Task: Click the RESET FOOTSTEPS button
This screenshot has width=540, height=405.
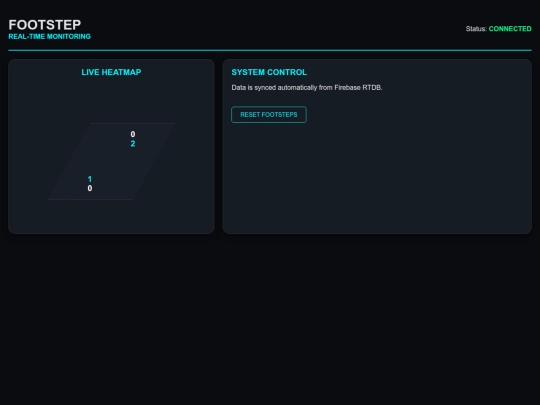Action: (x=269, y=115)
